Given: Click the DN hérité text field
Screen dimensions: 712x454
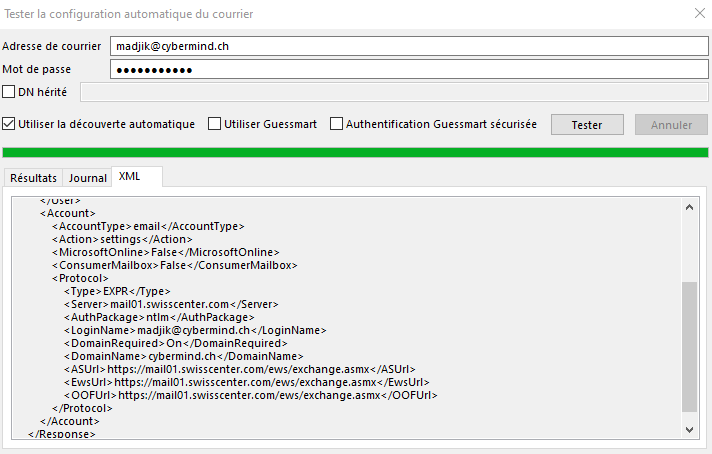Looking at the screenshot, I should coord(394,92).
